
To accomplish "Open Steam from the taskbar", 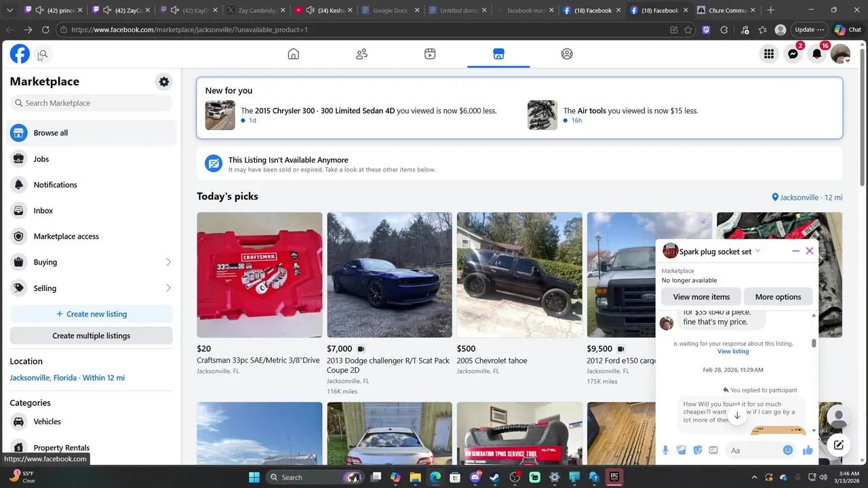I will tap(494, 477).
